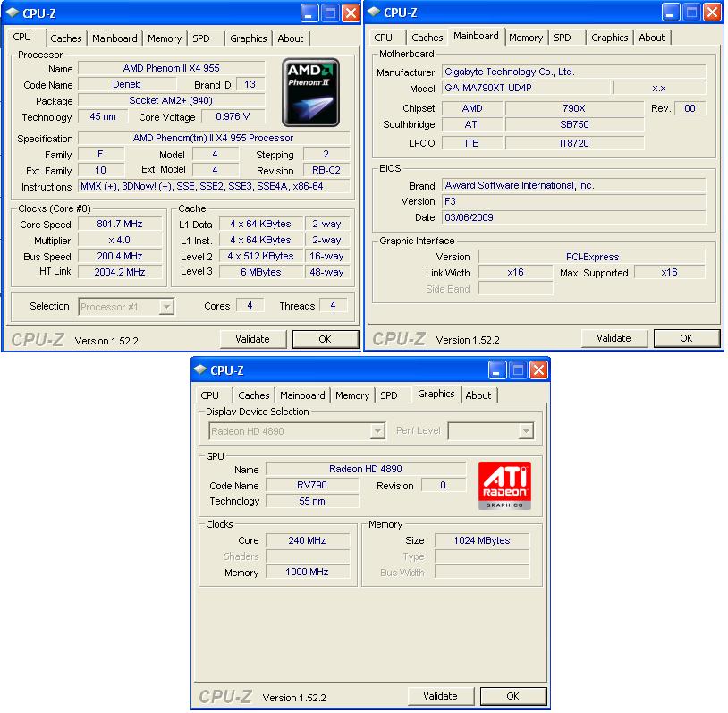Click the GPU Memory Size value 1024 MBytes
Screen dimensions: 728x713
pyautogui.click(x=482, y=540)
